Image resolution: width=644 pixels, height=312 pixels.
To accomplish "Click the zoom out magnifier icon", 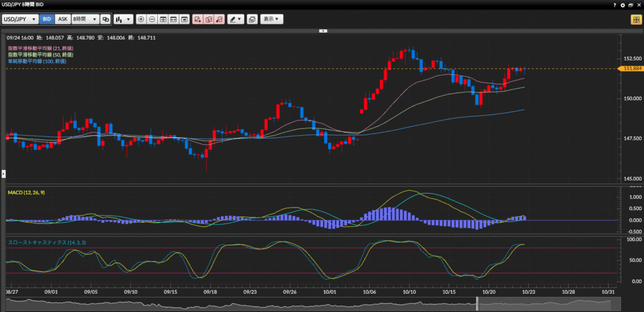I will coord(152,19).
